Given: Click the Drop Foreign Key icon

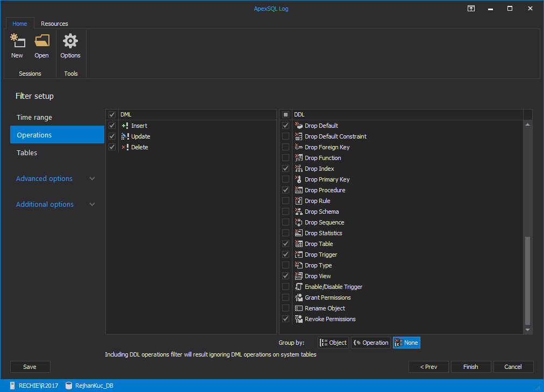Looking at the screenshot, I should 299,147.
